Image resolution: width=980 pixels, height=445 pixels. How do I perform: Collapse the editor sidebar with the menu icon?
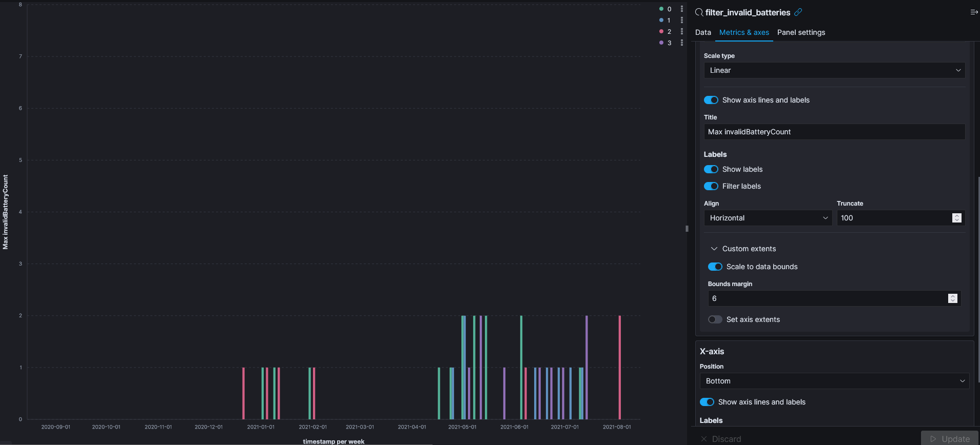coord(974,12)
